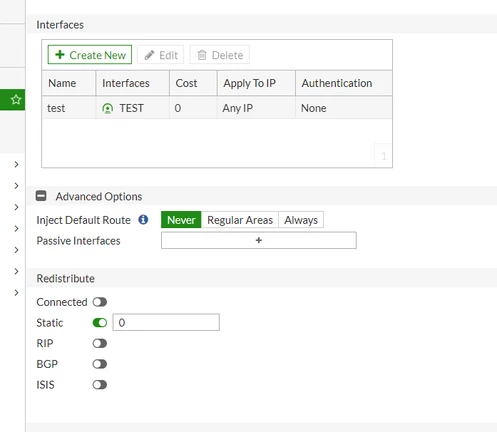Enable Connected redistribution toggle
The image size is (497, 432).
(x=100, y=302)
